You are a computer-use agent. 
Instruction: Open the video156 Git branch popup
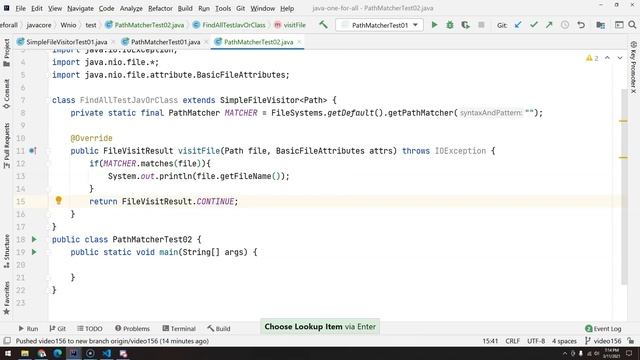[604, 341]
